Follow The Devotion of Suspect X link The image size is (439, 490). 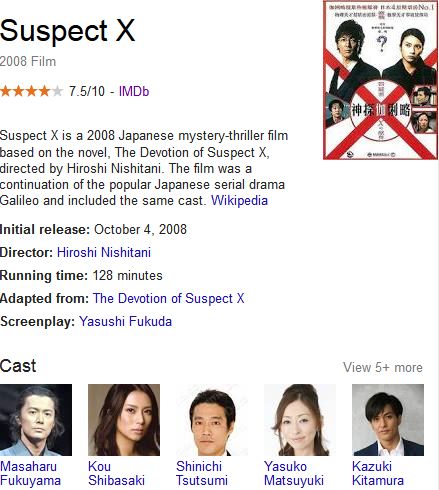point(169,298)
